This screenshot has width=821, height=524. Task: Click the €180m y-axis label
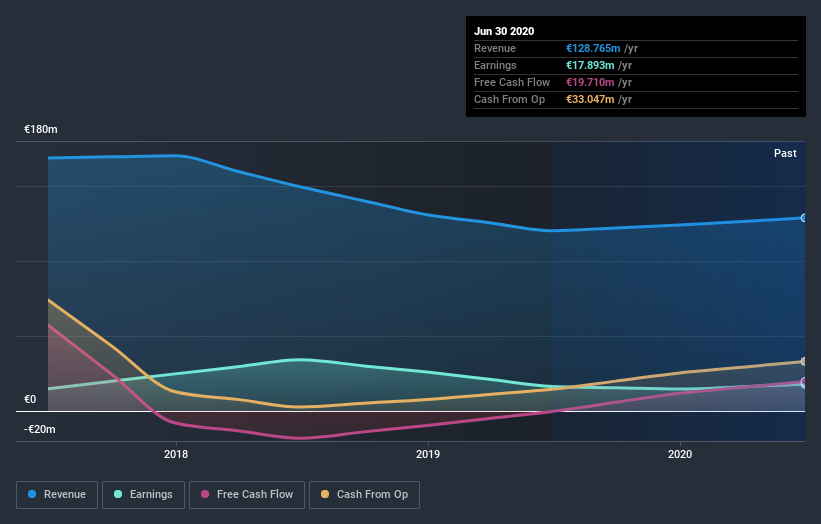pyautogui.click(x=41, y=129)
